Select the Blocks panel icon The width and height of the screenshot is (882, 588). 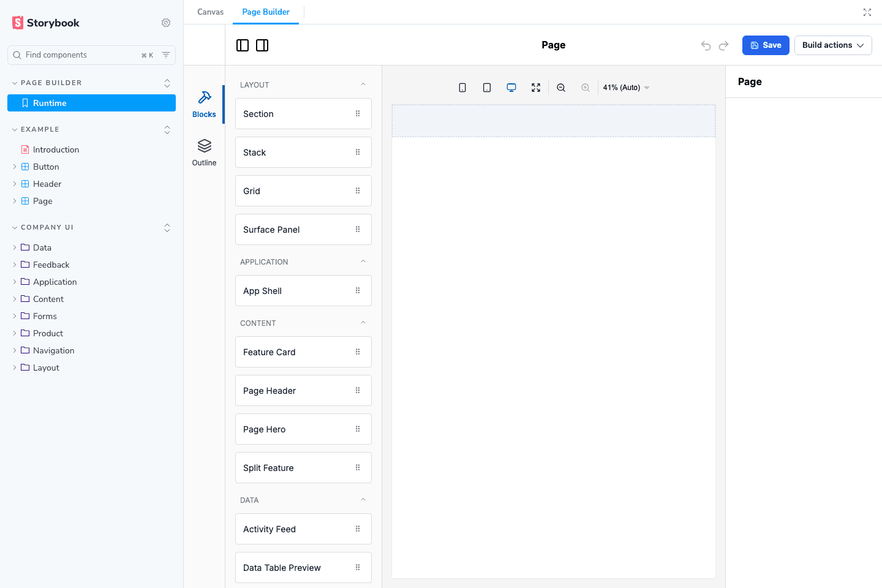point(204,104)
